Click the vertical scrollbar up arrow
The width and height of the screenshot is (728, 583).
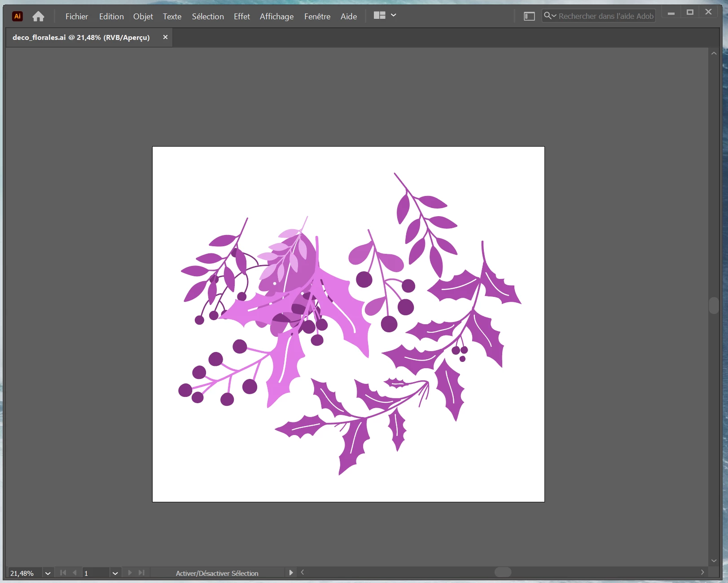[x=714, y=53]
